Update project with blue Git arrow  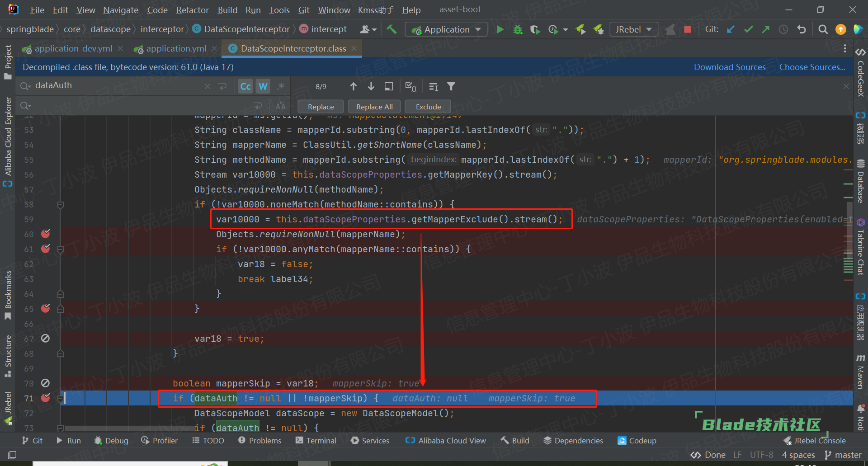coord(731,29)
